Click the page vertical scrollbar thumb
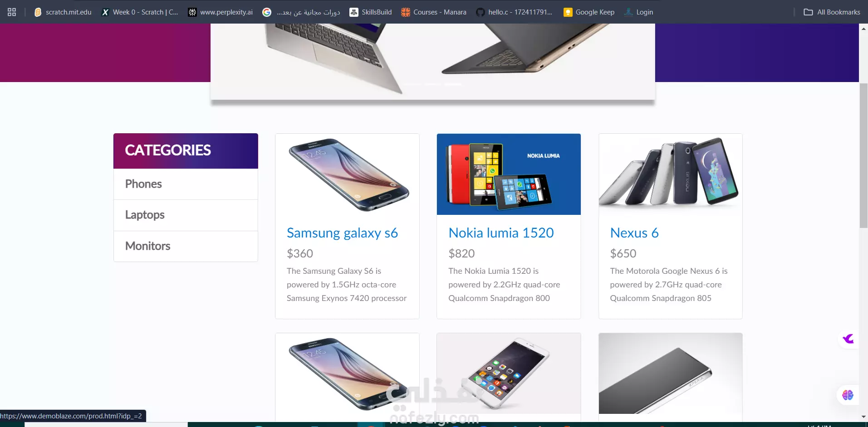868x427 pixels. (x=863, y=155)
